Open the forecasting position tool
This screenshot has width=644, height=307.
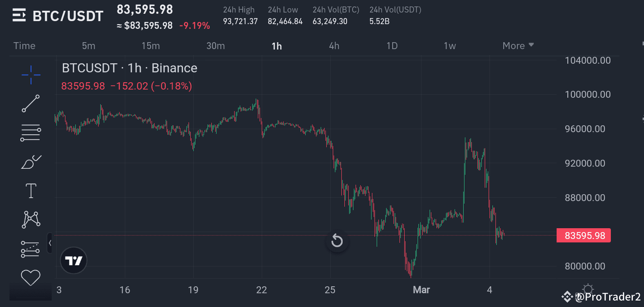pyautogui.click(x=31, y=249)
